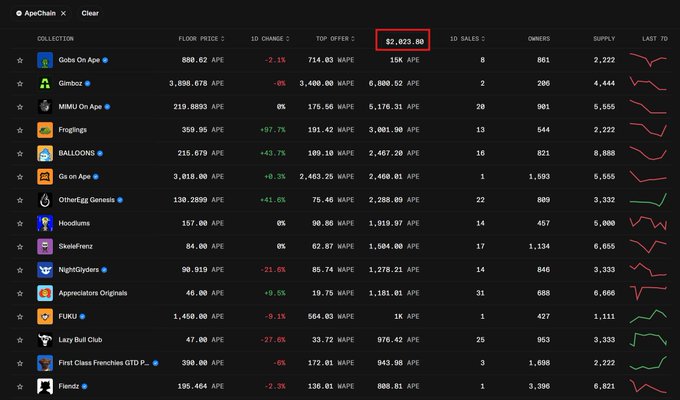
Task: Select Appreciators Originals 1D sales 31
Action: point(480,293)
